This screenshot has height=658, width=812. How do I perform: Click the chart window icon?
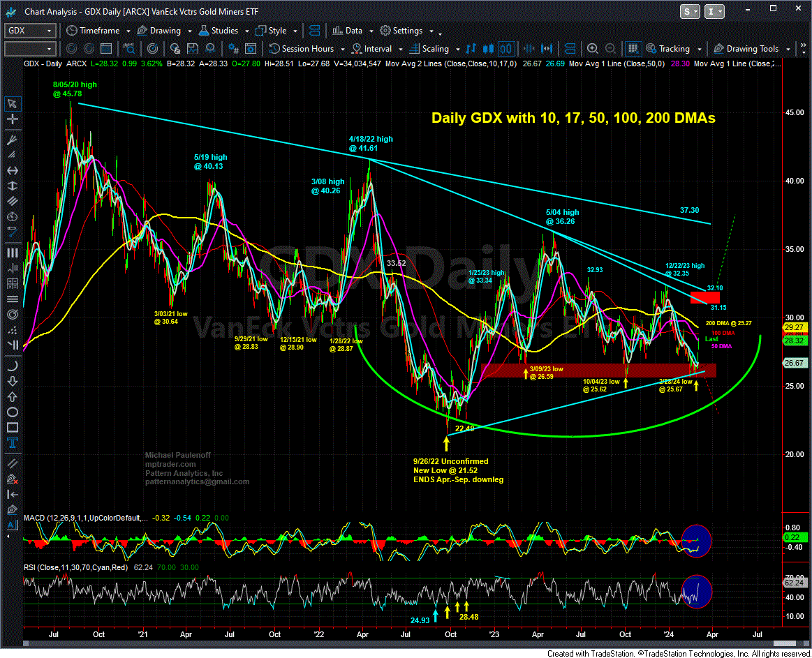pos(106,49)
